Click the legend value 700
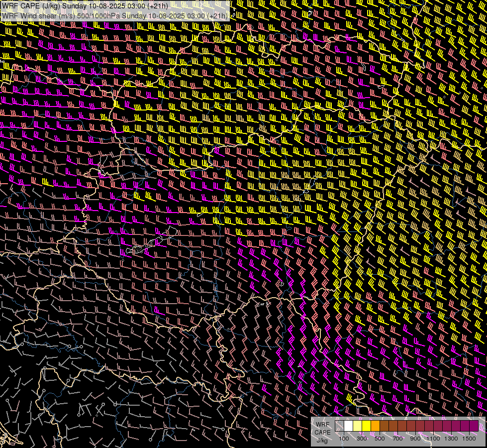 pos(397,439)
